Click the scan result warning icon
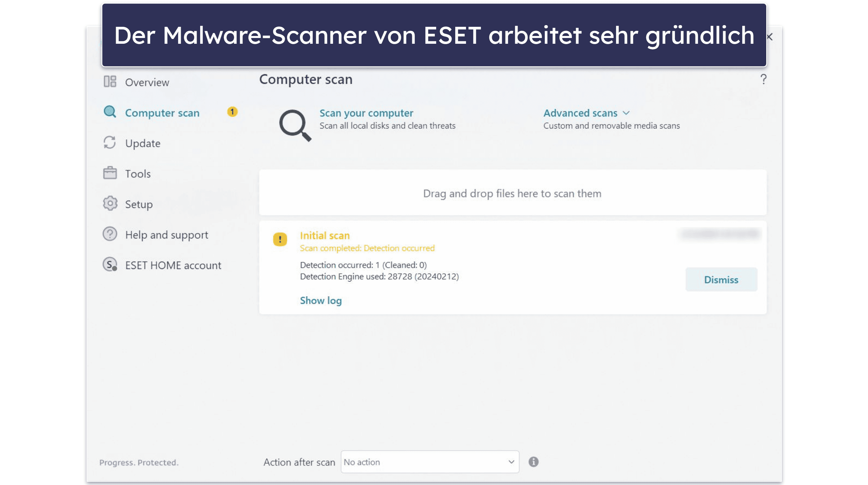This screenshot has height=485, width=868. tap(280, 238)
